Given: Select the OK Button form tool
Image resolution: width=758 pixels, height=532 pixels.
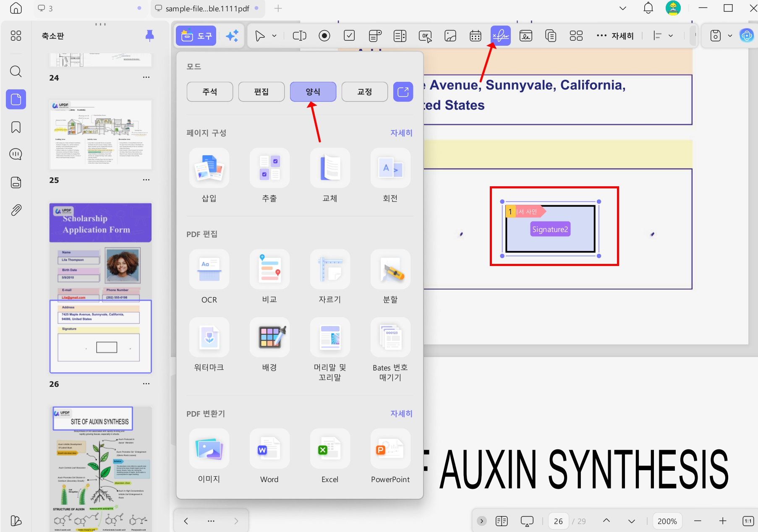Looking at the screenshot, I should [x=425, y=37].
